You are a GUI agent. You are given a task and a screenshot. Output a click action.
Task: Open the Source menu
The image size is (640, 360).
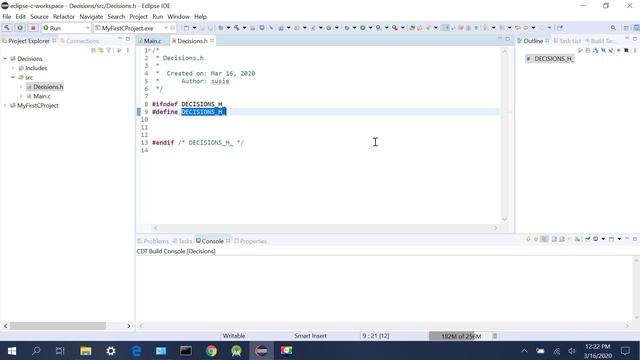(x=39, y=17)
